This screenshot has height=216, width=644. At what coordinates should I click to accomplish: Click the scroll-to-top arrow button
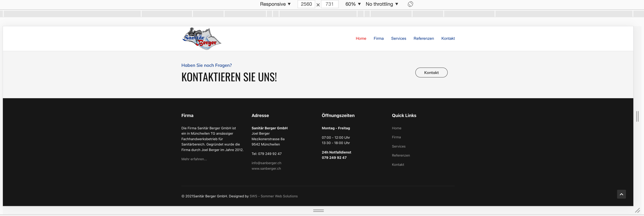tap(621, 194)
